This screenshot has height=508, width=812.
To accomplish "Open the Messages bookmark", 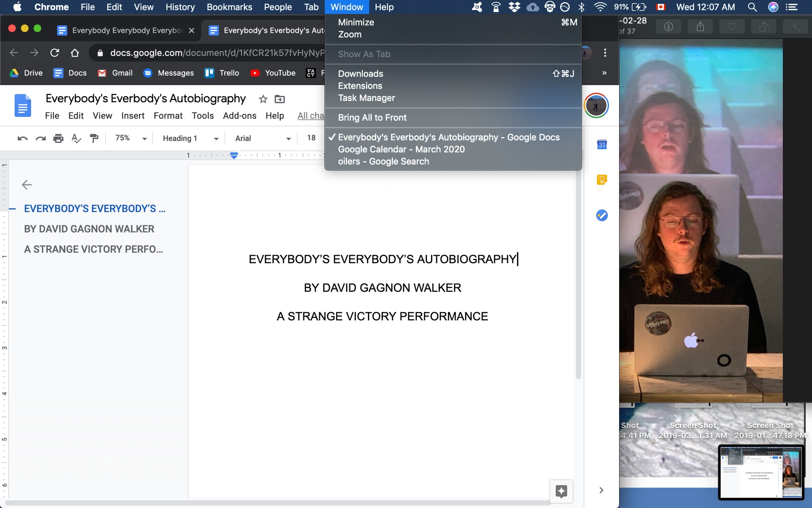I will pyautogui.click(x=169, y=73).
